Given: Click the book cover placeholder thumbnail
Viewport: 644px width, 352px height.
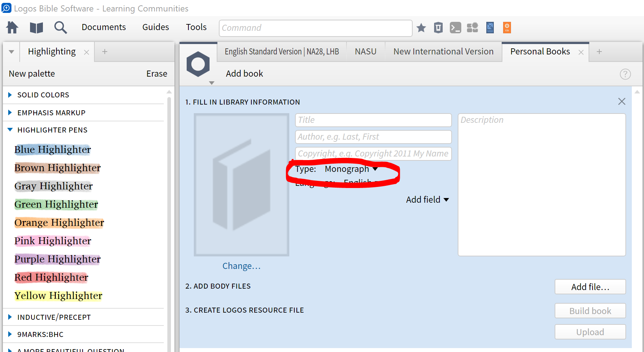Looking at the screenshot, I should (x=241, y=185).
